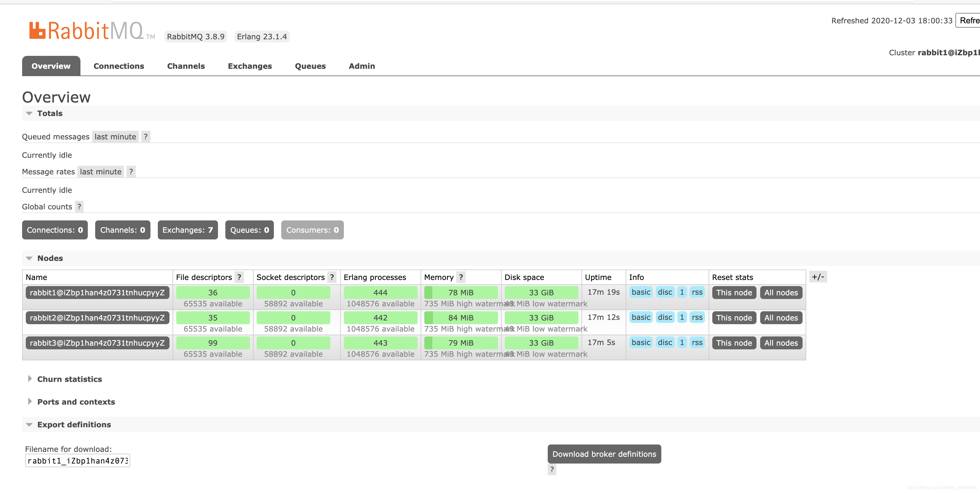Screen dimensions: 980x493
Task: Open the Exchanges tab
Action: 250,66
